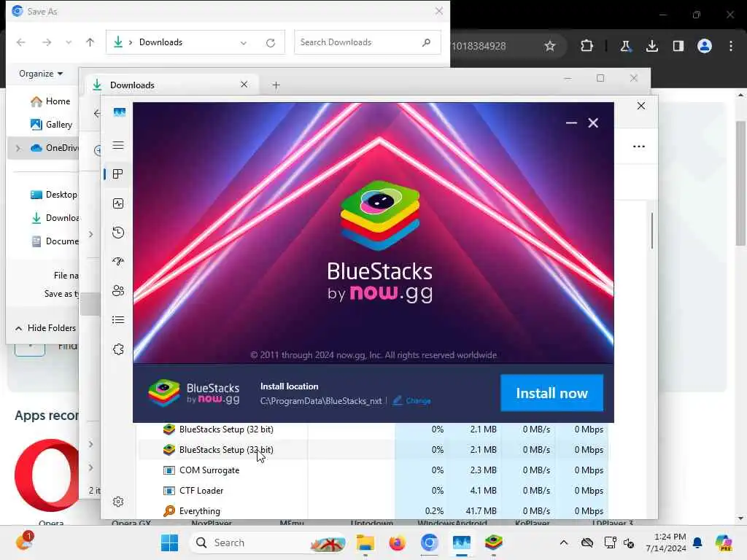Select Everything process row

(x=373, y=511)
